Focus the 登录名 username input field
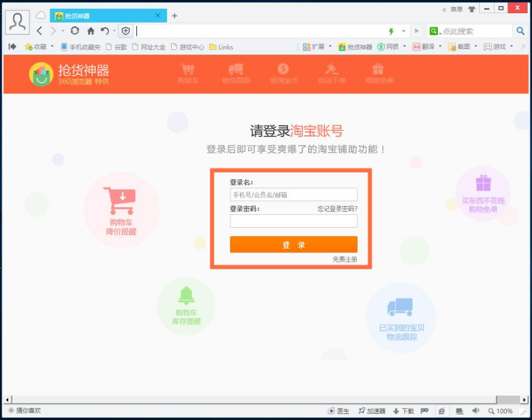 [293, 195]
